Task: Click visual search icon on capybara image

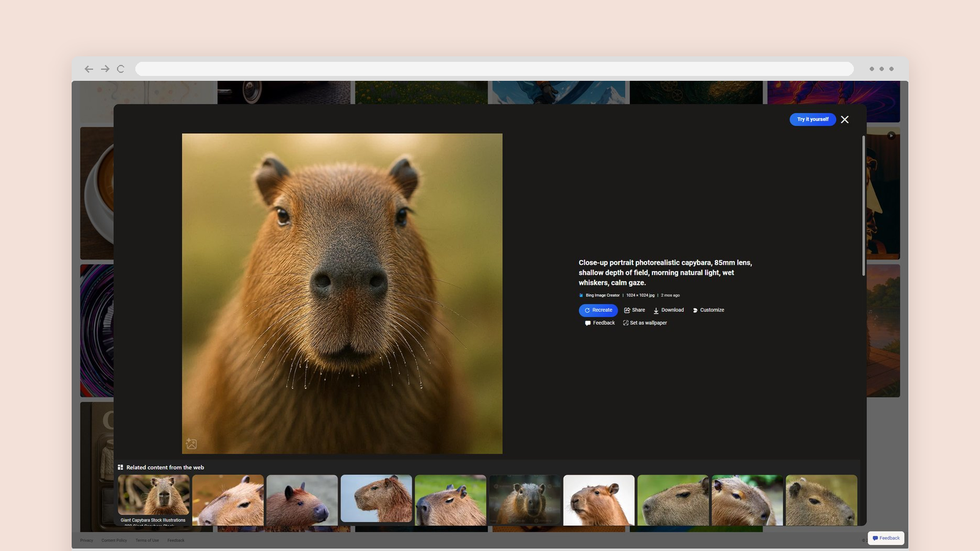Action: (x=191, y=444)
